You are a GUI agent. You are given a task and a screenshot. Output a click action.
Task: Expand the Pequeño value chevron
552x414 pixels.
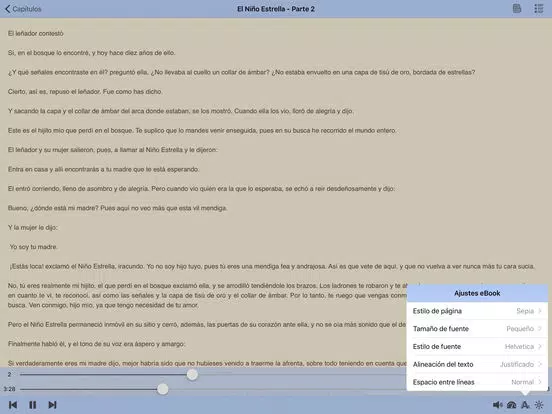pyautogui.click(x=540, y=329)
